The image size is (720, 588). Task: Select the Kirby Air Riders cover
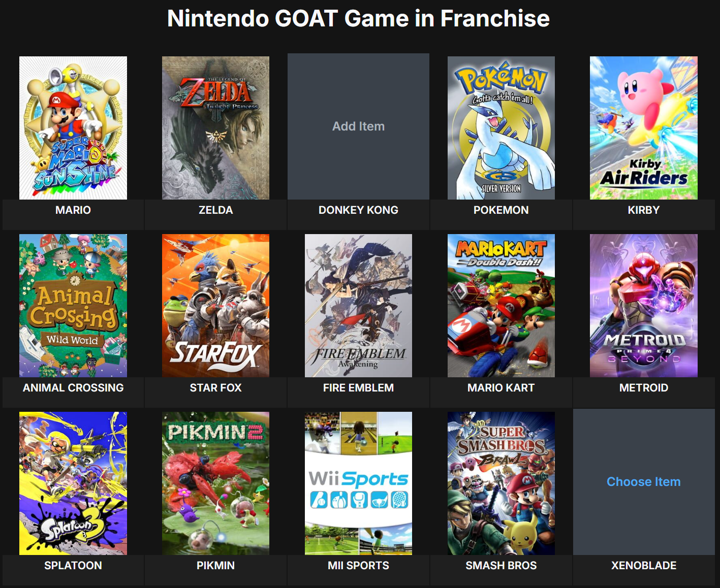[644, 128]
